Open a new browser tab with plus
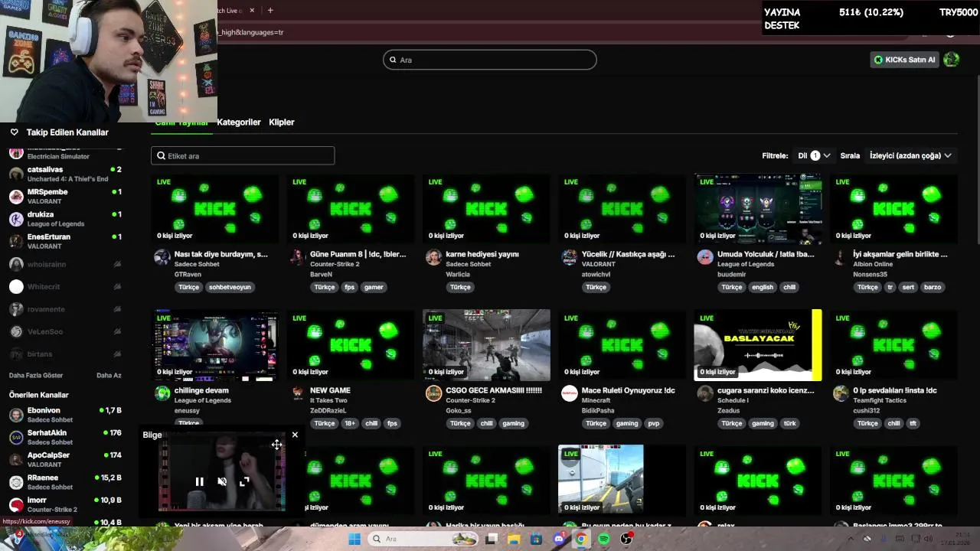980x551 pixels. click(270, 10)
